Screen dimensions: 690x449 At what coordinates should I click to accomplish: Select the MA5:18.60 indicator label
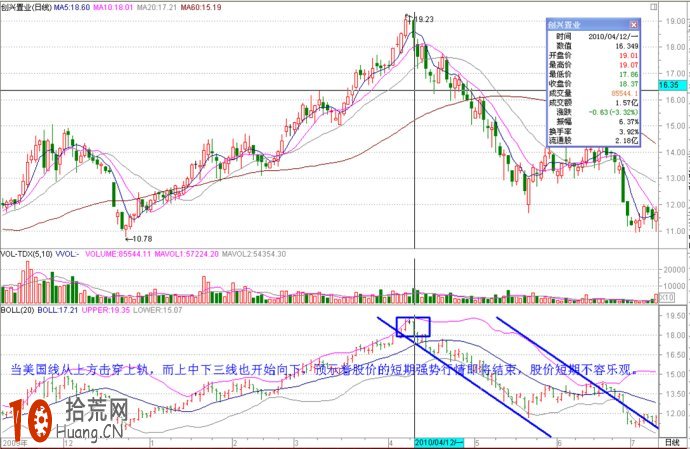[72, 7]
